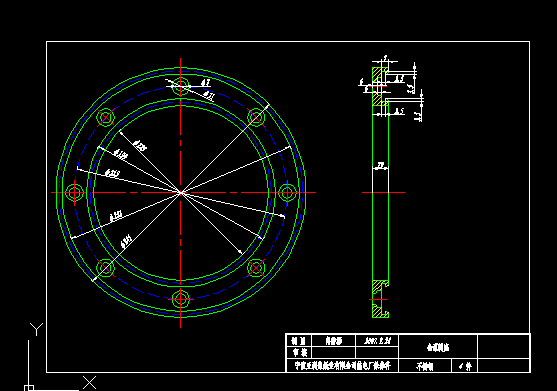Viewport: 557px width, 391px height.
Task: Select the lower-right bolt hole circle
Action: click(x=256, y=268)
